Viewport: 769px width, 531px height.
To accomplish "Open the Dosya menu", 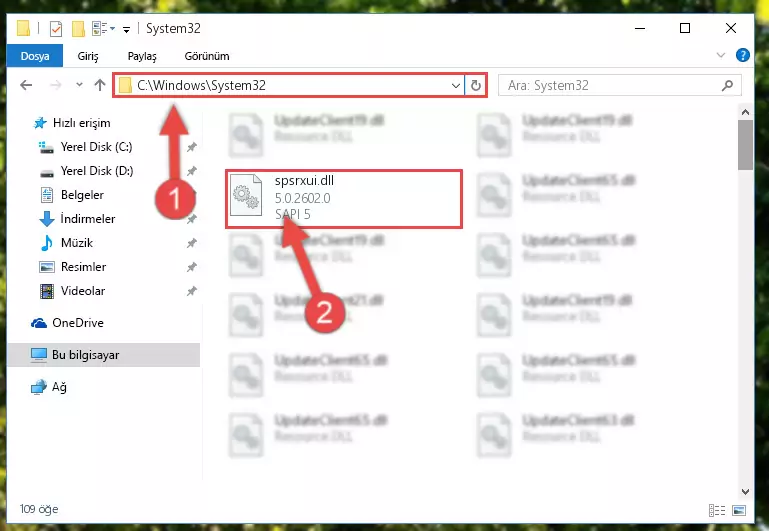I will (35, 56).
